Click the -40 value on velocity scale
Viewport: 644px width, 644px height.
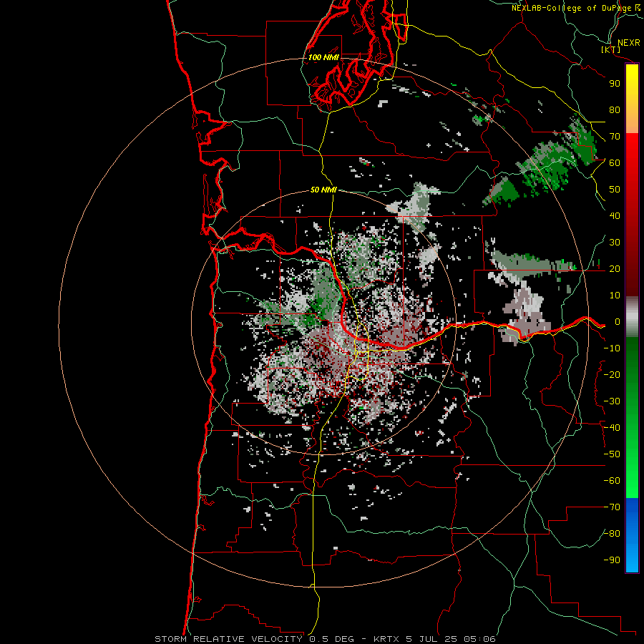pos(612,428)
